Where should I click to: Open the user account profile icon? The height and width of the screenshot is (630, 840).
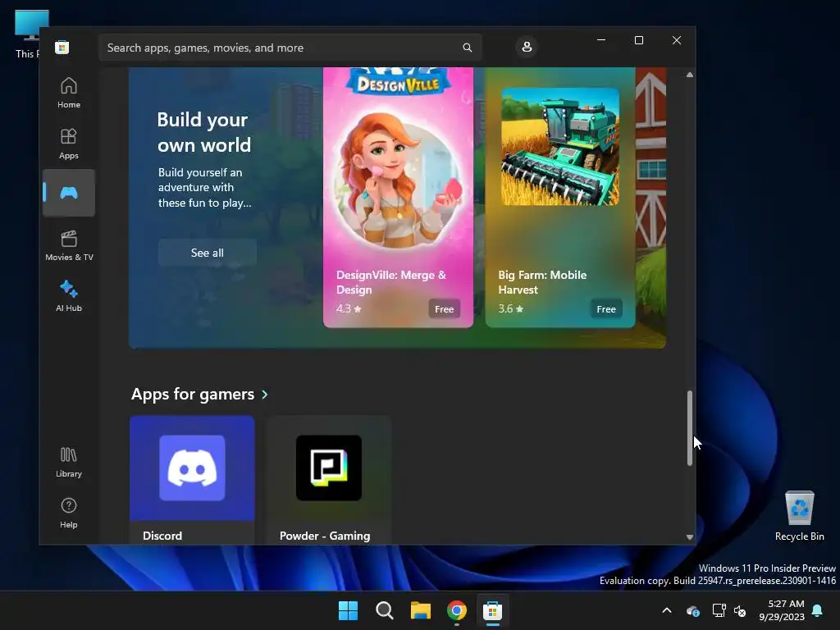(527, 47)
